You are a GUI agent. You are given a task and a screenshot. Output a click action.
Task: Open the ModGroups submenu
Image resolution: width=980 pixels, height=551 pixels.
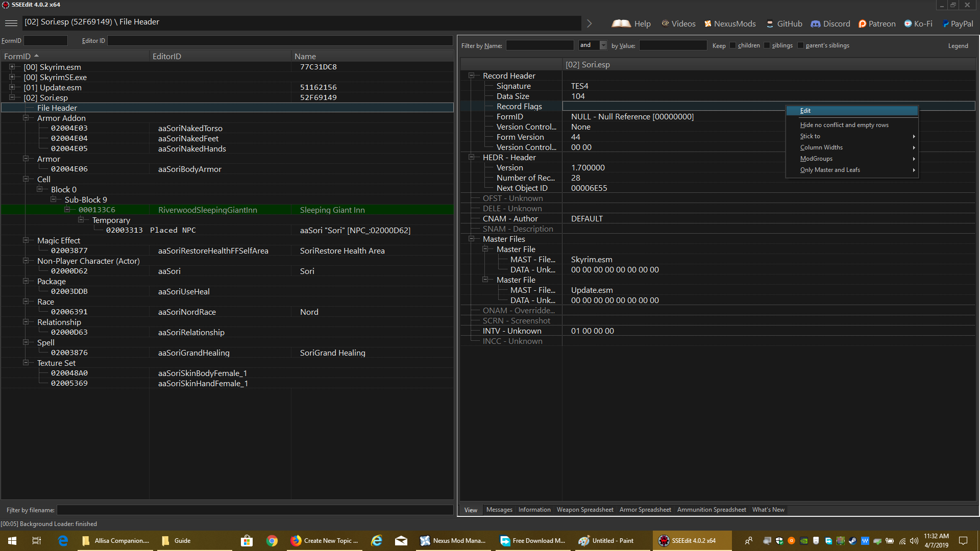coord(852,159)
